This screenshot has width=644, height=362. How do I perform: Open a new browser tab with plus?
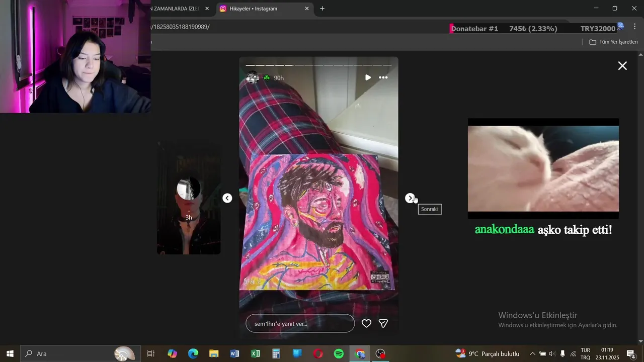pyautogui.click(x=322, y=9)
